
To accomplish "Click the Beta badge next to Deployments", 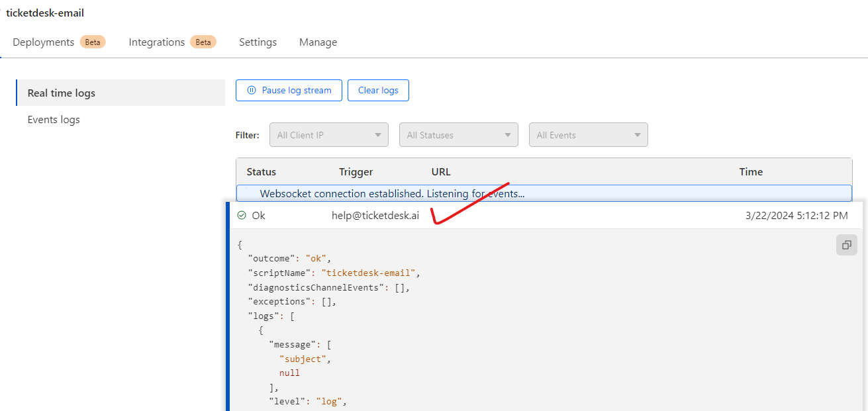I will tap(93, 42).
